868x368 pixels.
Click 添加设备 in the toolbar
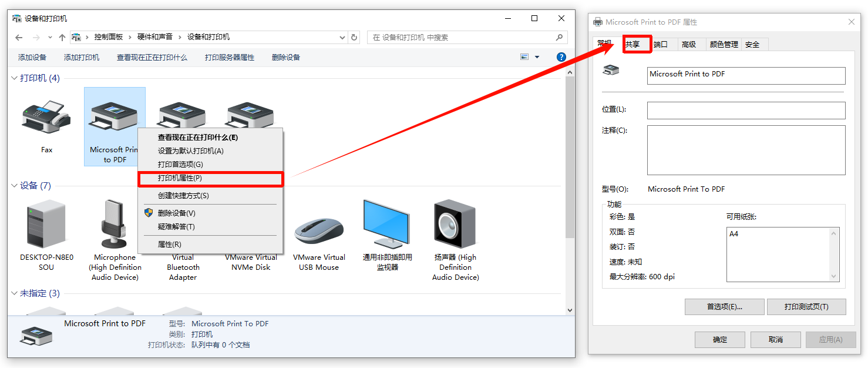click(32, 58)
